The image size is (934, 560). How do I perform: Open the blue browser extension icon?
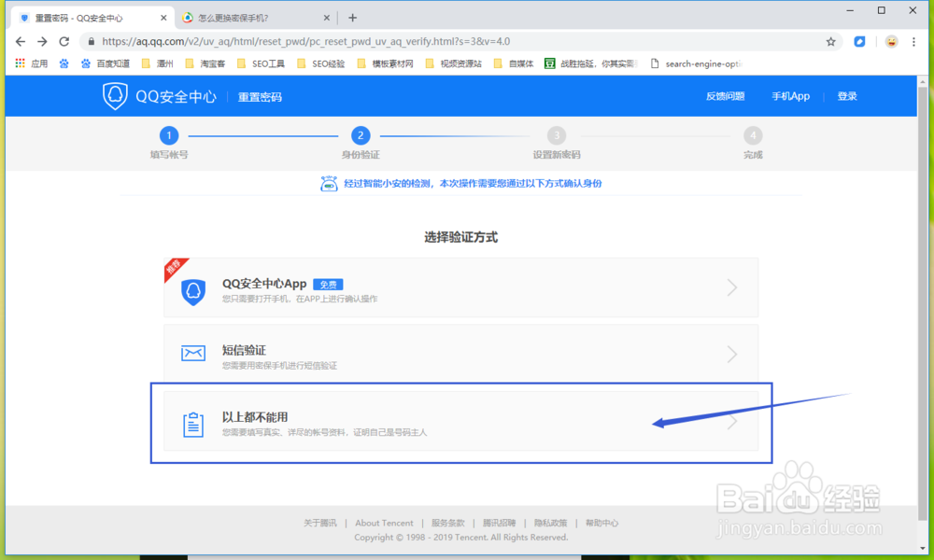(x=859, y=42)
